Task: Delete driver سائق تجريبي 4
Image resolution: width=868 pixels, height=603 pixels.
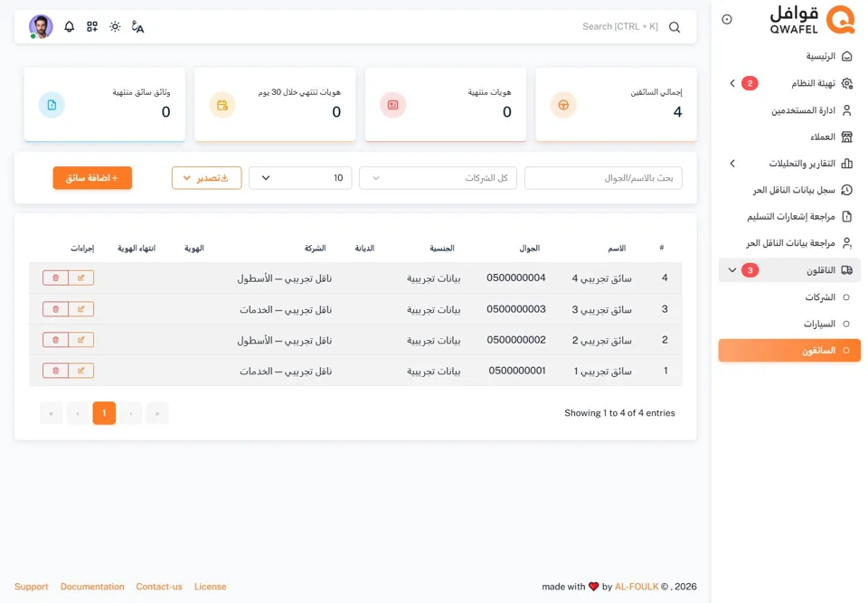Action: tap(55, 278)
